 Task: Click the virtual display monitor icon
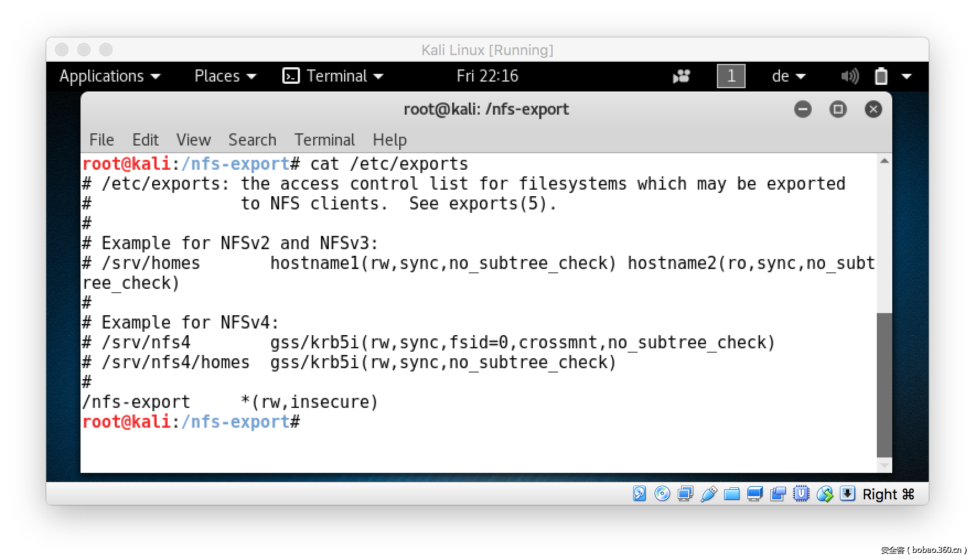click(x=755, y=493)
